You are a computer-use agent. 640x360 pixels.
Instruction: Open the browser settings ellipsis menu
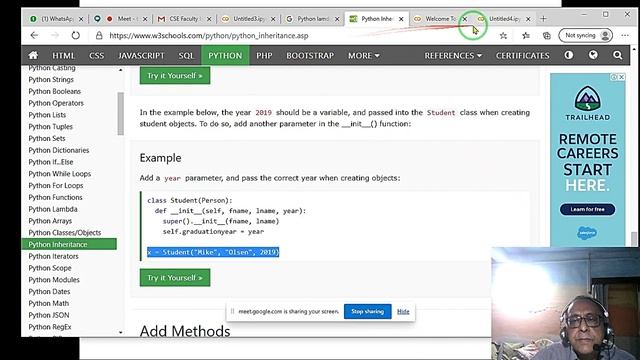625,36
